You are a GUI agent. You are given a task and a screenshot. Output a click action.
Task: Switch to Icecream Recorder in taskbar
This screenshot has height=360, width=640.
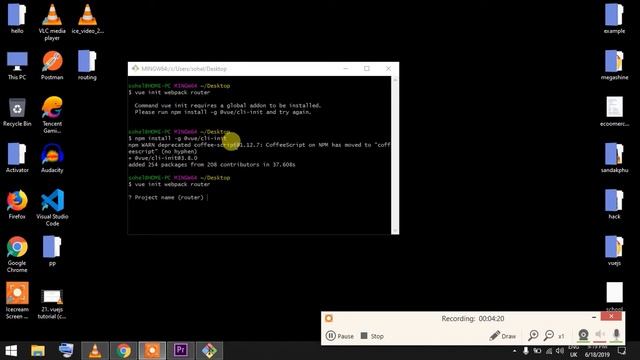[152, 351]
